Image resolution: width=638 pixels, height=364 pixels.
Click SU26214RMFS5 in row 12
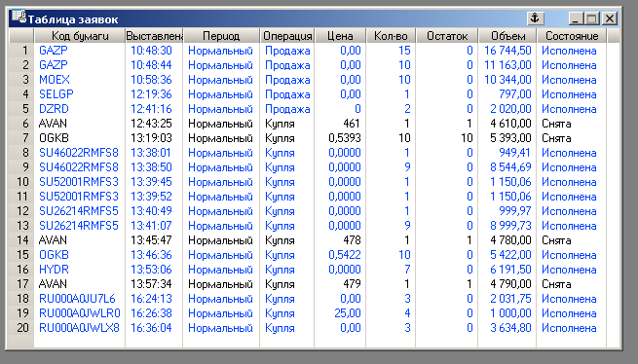pos(80,211)
